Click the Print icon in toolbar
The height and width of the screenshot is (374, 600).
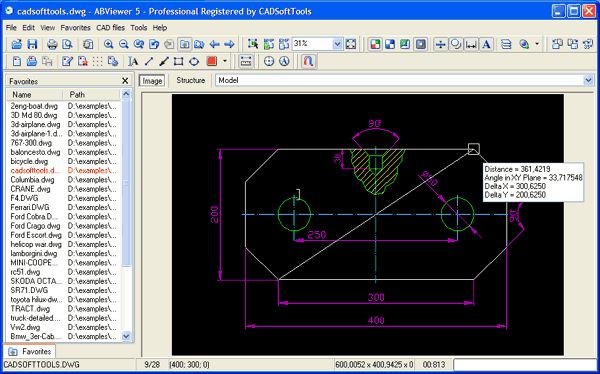(52, 44)
